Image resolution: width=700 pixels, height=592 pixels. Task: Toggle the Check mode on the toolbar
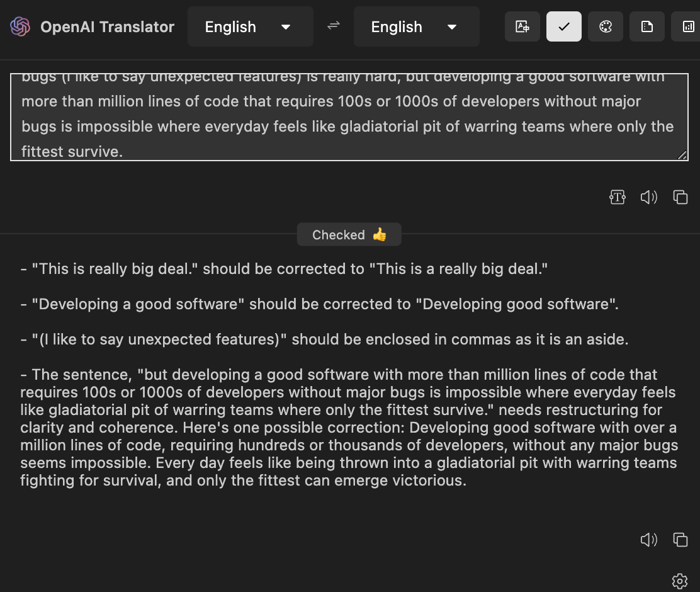point(563,26)
